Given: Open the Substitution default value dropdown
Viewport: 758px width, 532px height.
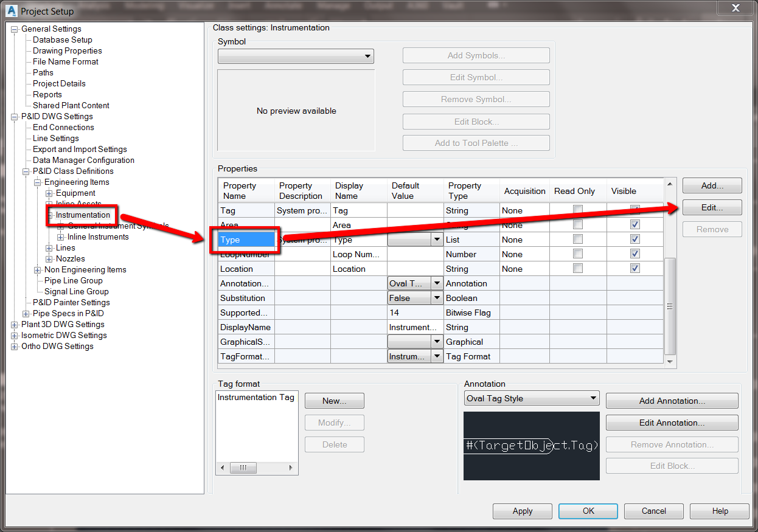Looking at the screenshot, I should pyautogui.click(x=437, y=297).
